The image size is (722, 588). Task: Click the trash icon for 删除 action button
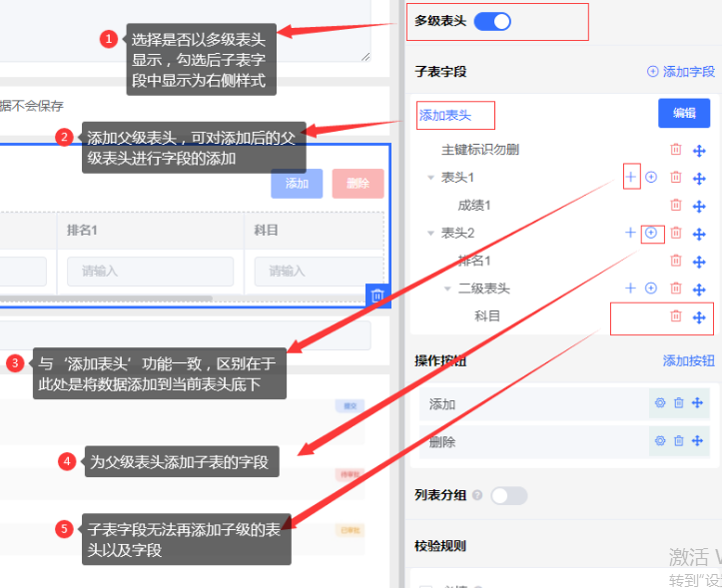(679, 440)
